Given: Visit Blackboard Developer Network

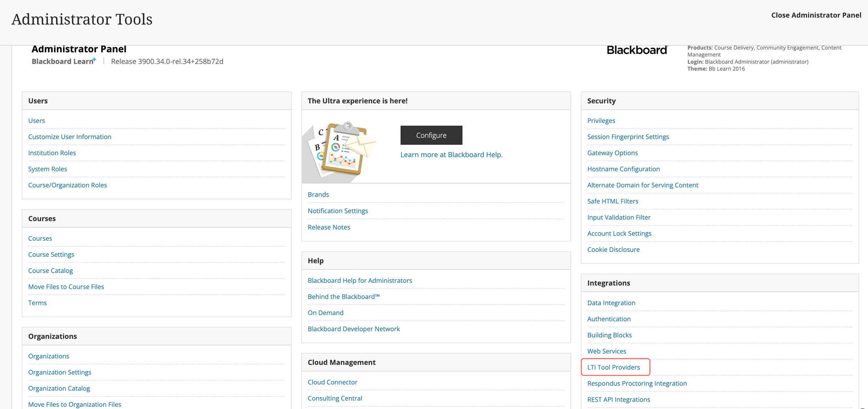Looking at the screenshot, I should click(354, 329).
